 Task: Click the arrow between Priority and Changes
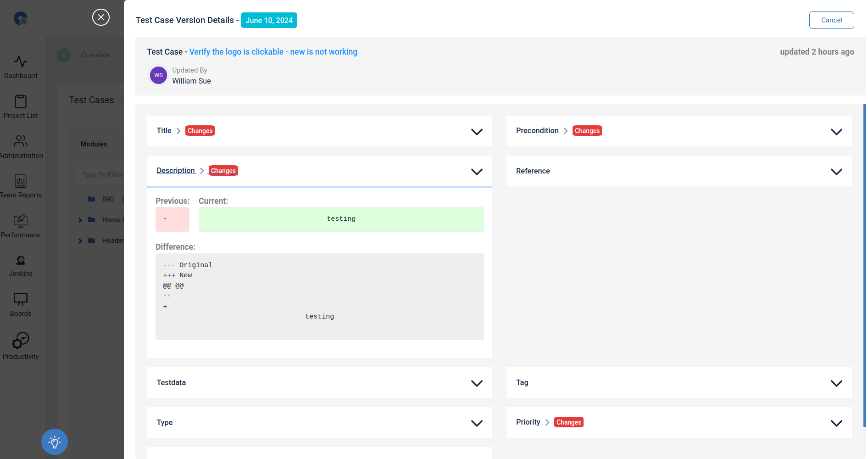tap(547, 423)
